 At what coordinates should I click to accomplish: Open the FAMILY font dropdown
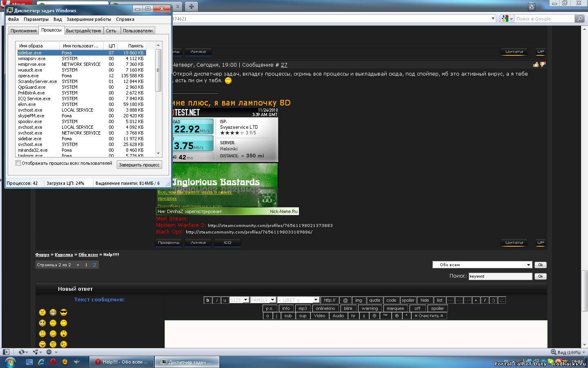[x=263, y=300]
